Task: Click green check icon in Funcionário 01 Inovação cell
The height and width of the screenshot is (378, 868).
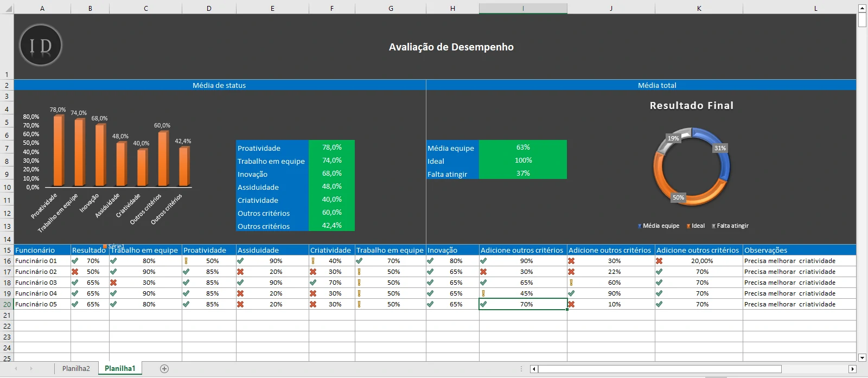Action: (x=430, y=261)
